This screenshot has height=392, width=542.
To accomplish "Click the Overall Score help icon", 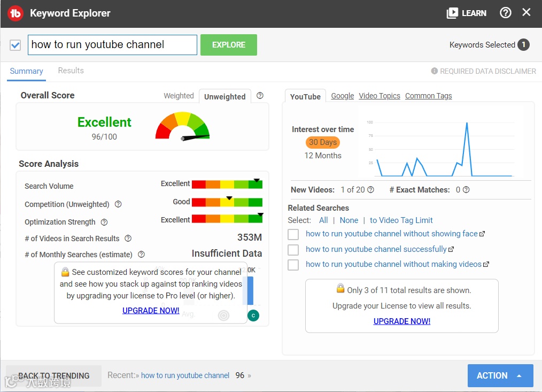I will click(x=260, y=96).
